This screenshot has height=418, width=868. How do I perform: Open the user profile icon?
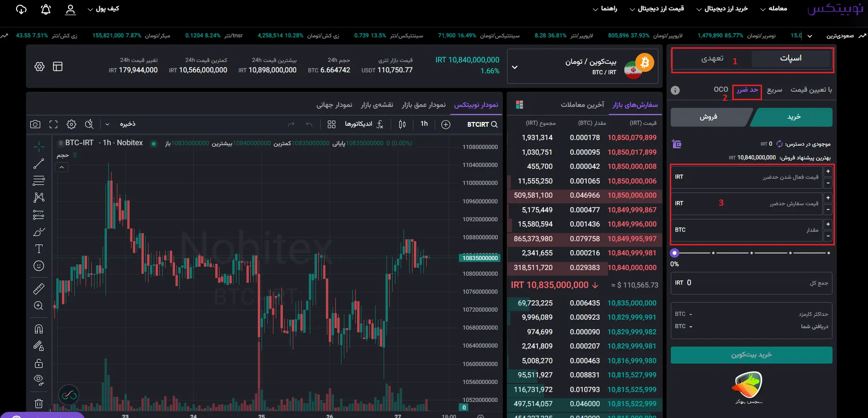pos(70,9)
